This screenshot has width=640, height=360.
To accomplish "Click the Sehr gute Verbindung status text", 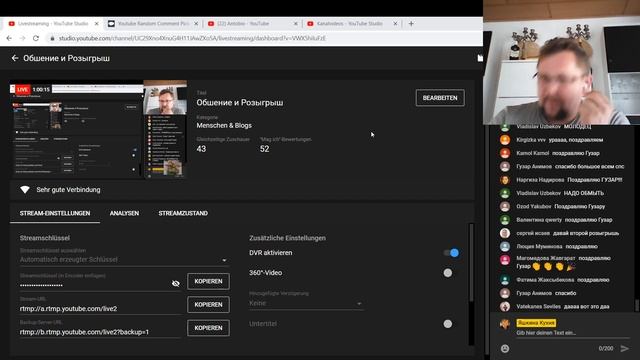I will click(x=68, y=190).
